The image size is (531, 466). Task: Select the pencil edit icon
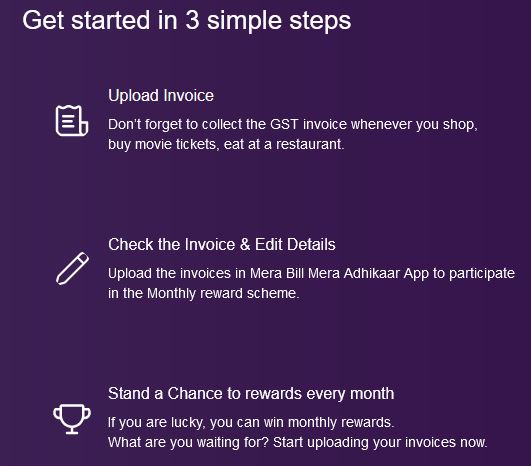[x=72, y=268]
